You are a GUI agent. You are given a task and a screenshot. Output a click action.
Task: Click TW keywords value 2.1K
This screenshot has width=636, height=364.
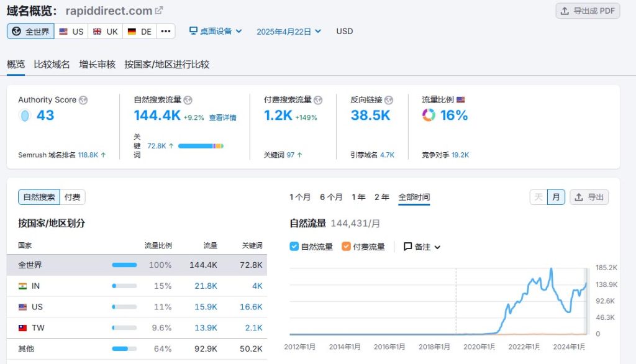(253, 328)
